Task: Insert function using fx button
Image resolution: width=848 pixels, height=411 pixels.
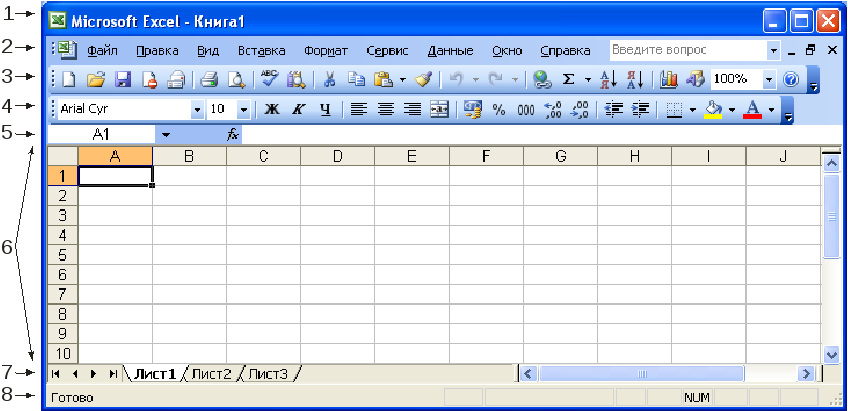Action: [x=233, y=135]
